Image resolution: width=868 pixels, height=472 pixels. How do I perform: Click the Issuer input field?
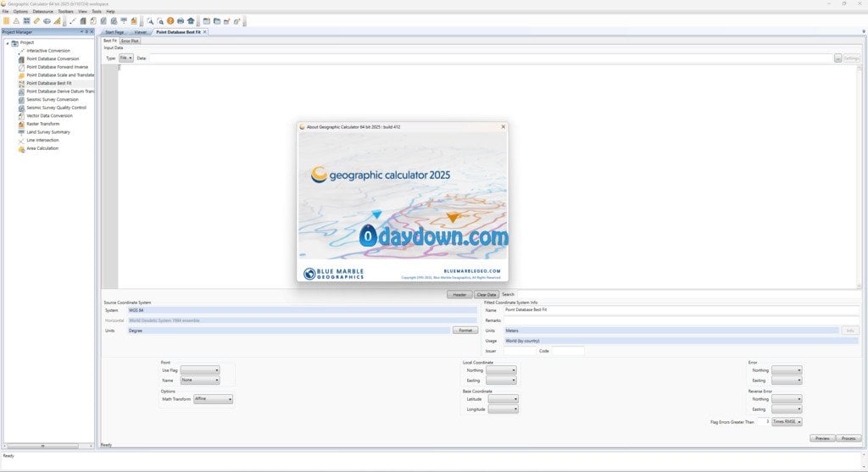(x=520, y=351)
